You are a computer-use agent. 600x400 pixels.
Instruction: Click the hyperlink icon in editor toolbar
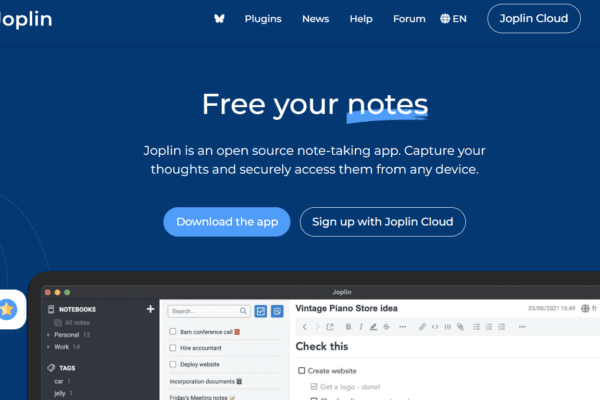click(422, 326)
